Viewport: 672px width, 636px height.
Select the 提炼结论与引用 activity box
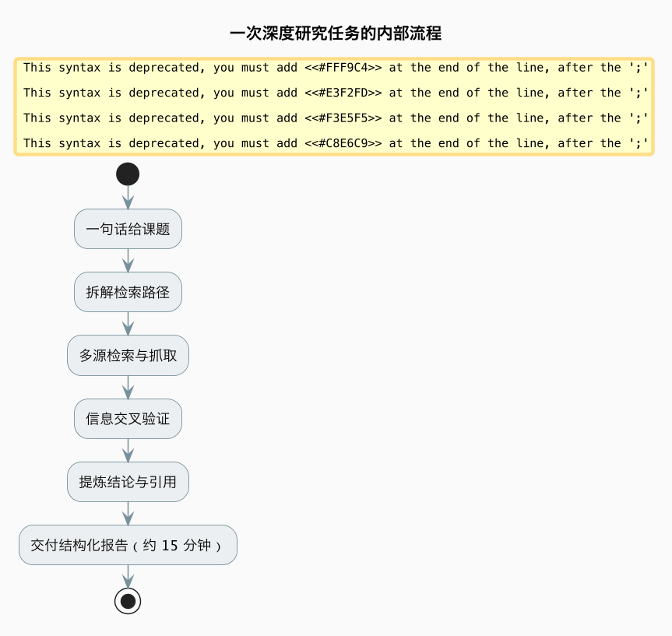coord(128,482)
